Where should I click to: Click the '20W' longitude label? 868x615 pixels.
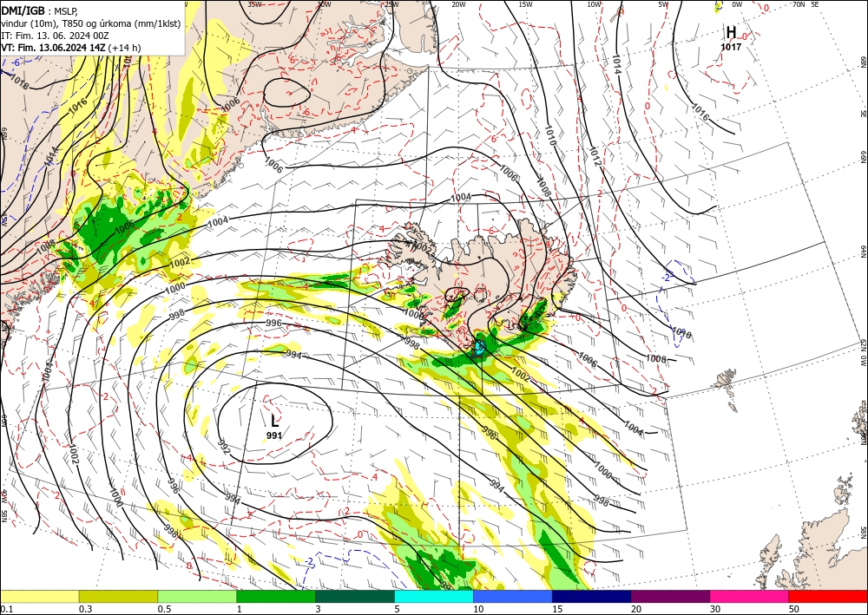click(458, 4)
